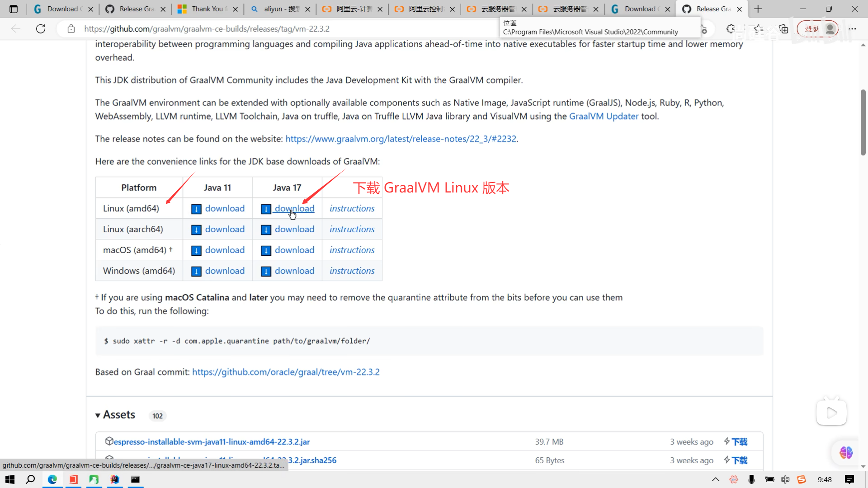Open the tab actions menu icon
This screenshot has width=868, height=488.
point(14,9)
